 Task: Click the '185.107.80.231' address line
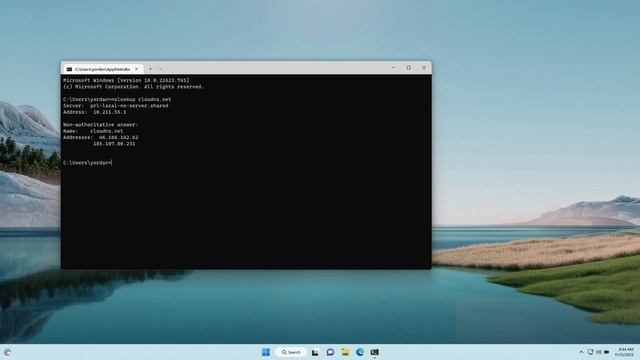[114, 144]
